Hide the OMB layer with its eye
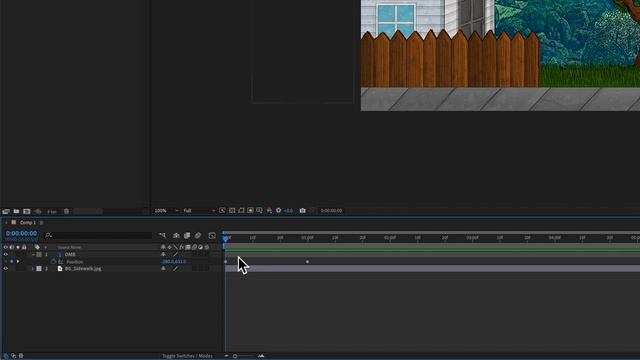Image resolution: width=640 pixels, height=360 pixels. pos(5,254)
